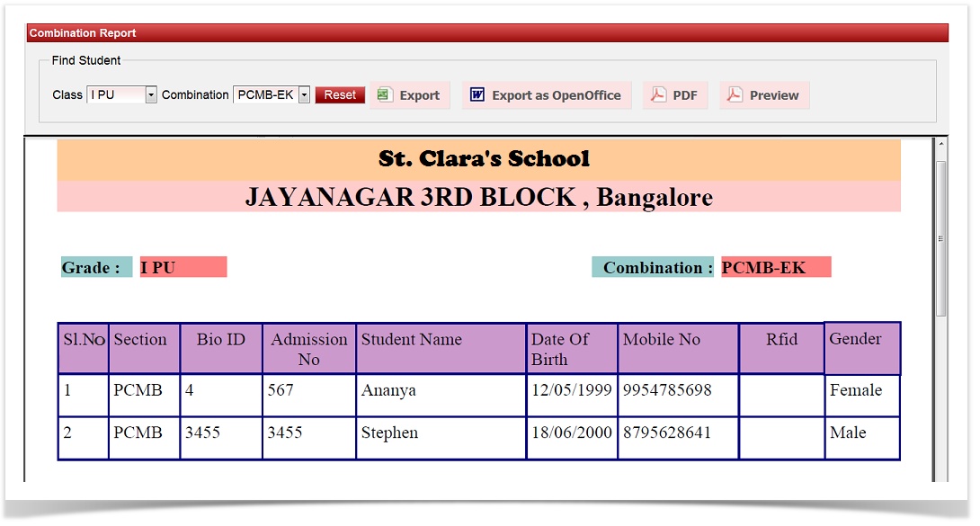The width and height of the screenshot is (980, 526).
Task: Select the student name Ananya cell
Action: 441,391
